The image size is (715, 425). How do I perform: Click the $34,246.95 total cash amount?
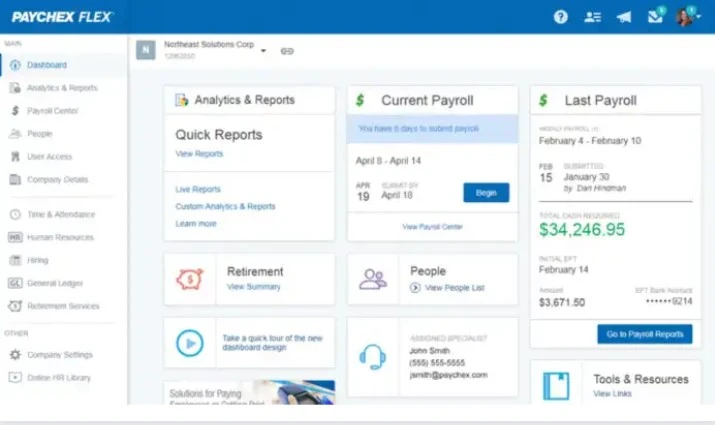pos(582,230)
